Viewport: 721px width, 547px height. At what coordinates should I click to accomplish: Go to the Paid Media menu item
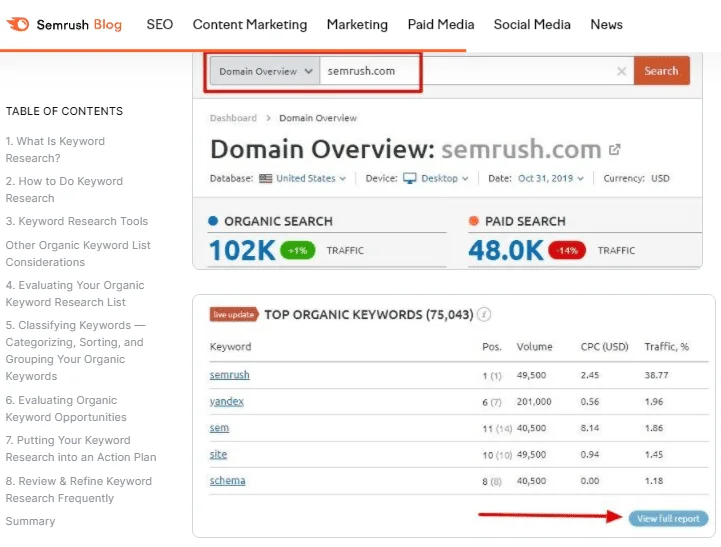click(440, 24)
